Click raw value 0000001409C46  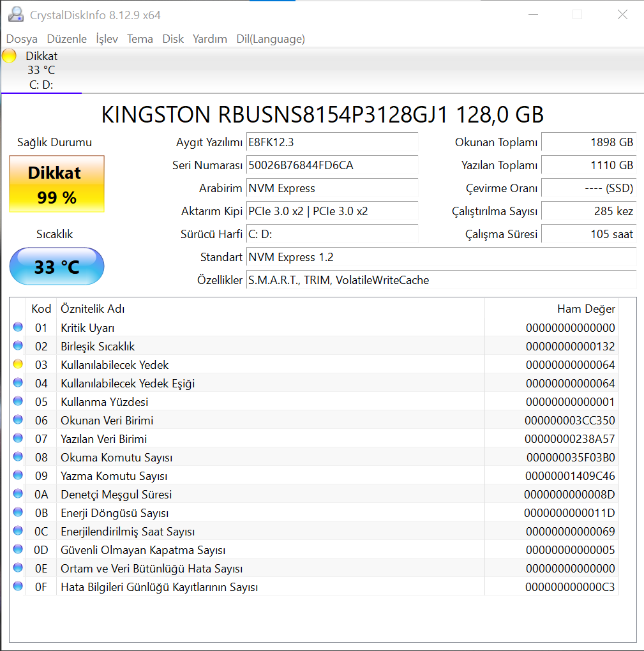(570, 475)
